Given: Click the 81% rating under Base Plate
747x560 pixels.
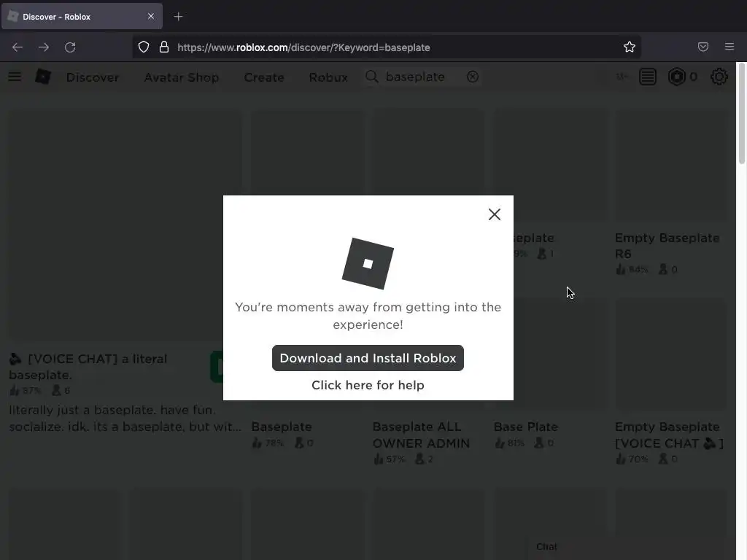Looking at the screenshot, I should point(509,443).
